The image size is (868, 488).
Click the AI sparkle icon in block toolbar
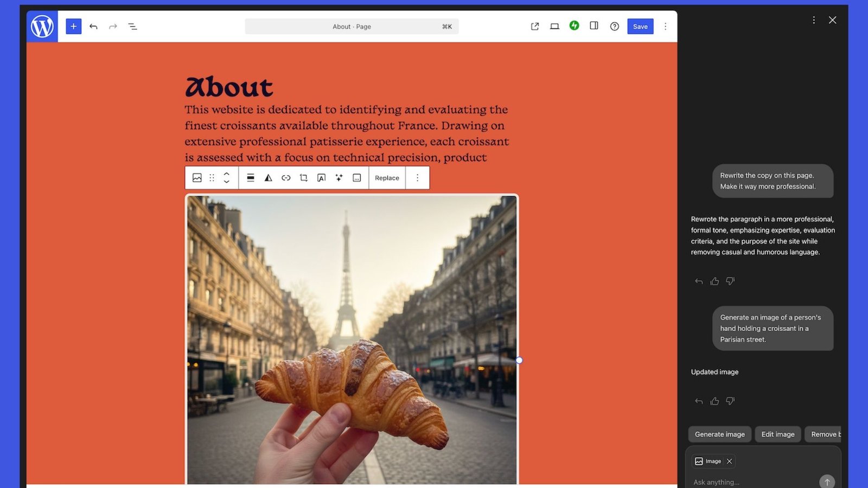pyautogui.click(x=339, y=178)
